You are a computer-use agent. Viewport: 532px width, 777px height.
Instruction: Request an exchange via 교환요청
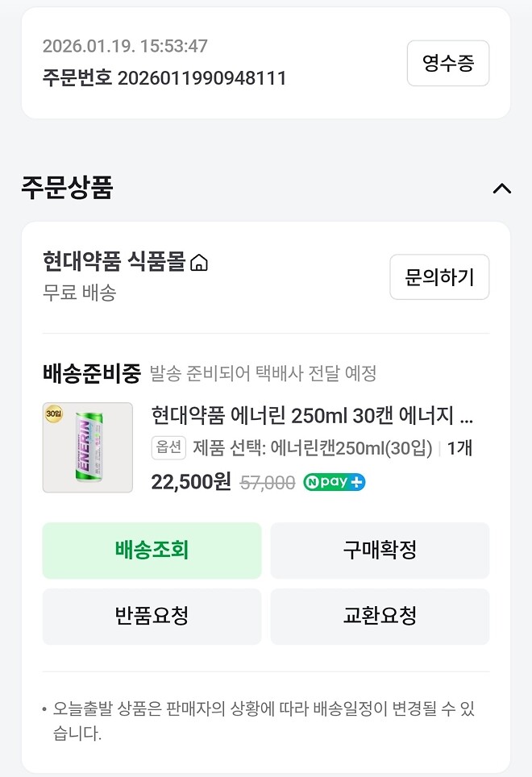coord(380,616)
